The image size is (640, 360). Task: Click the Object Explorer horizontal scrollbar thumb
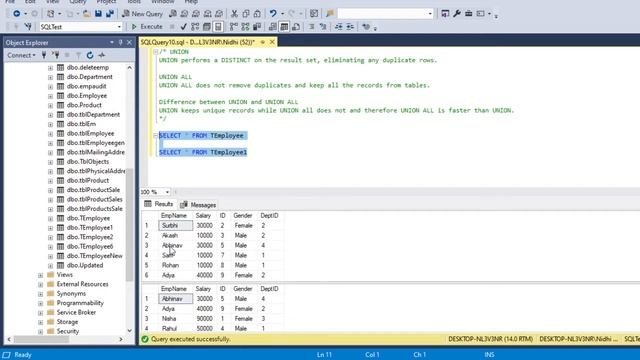click(42, 340)
